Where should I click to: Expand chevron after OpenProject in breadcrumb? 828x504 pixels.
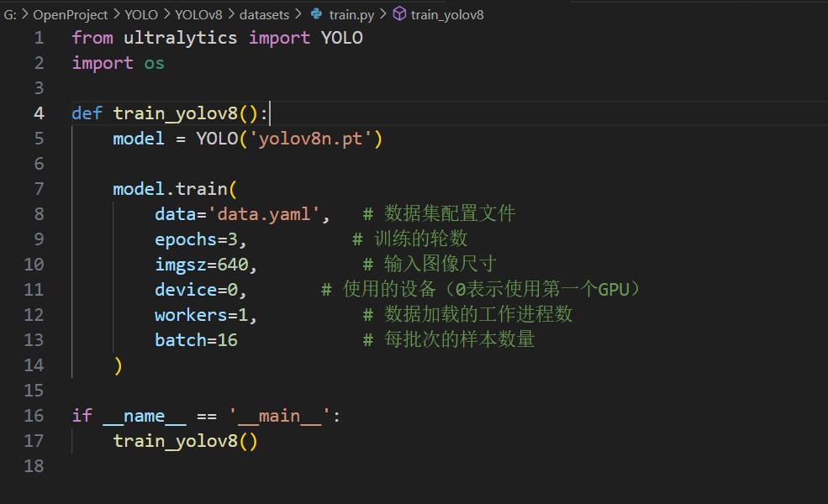(116, 14)
